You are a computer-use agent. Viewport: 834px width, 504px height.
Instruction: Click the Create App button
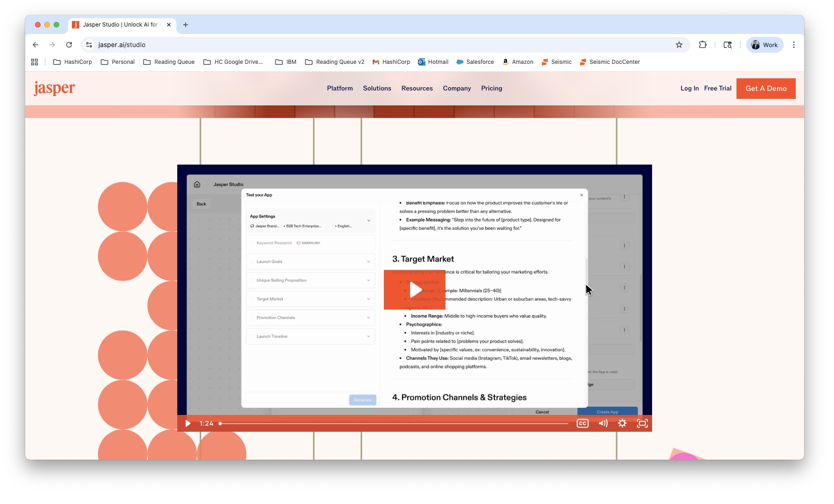pos(607,412)
